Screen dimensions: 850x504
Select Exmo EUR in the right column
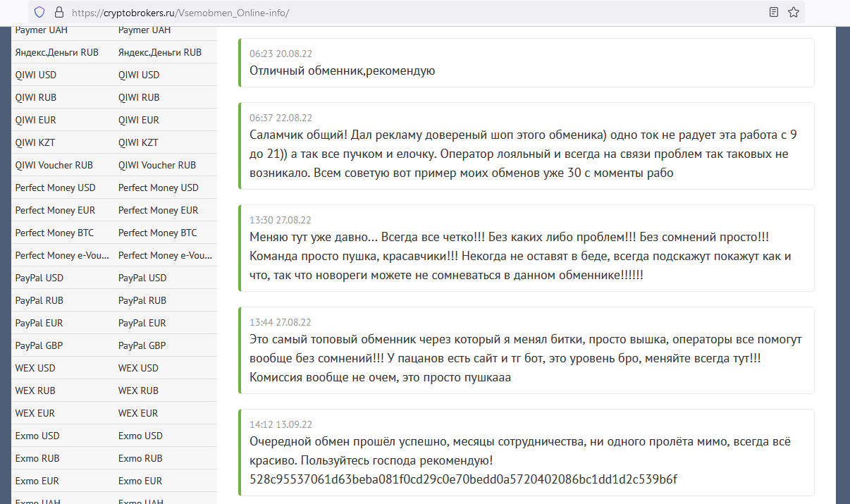(x=140, y=481)
